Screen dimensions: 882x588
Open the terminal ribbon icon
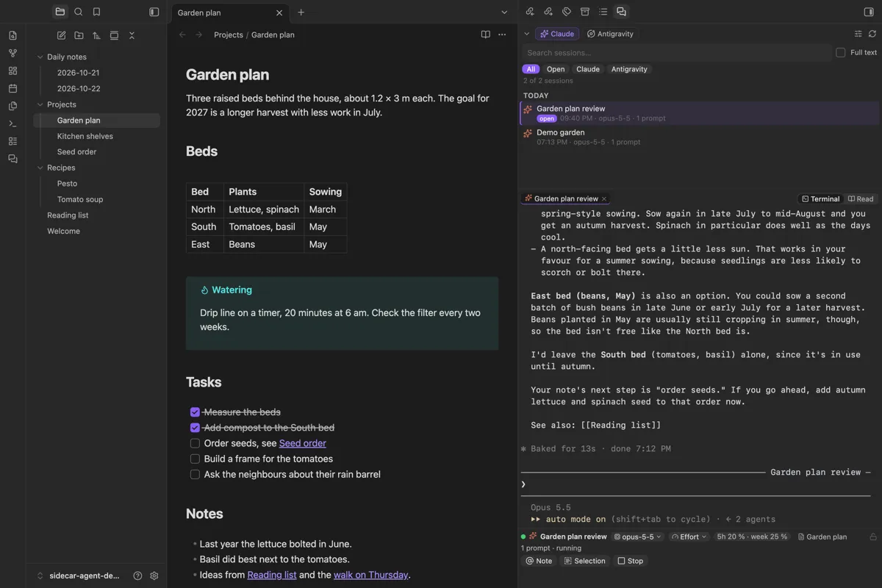12,123
